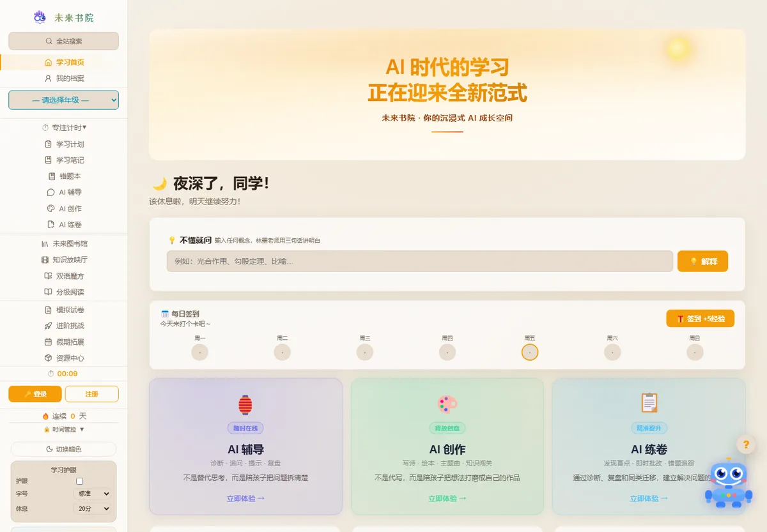Switch theme with 切换暗色 button
This screenshot has height=532, width=767.
[63, 449]
